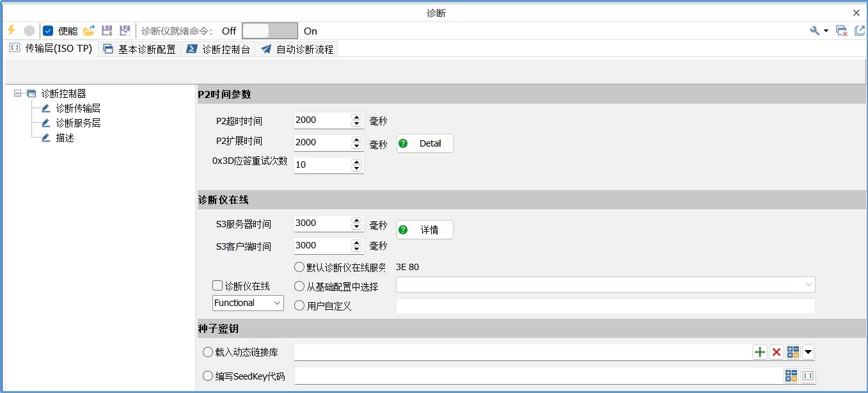Click the lightning bolt connect icon
The height and width of the screenshot is (393, 868).
pyautogui.click(x=11, y=30)
